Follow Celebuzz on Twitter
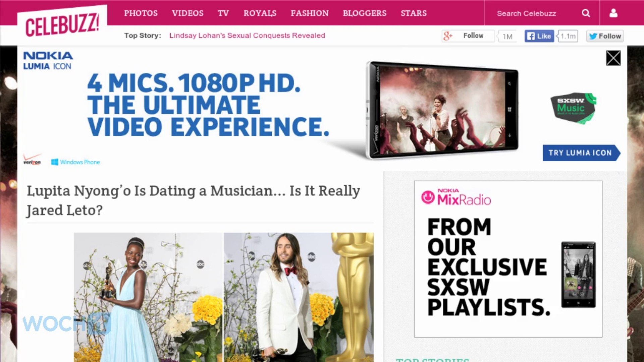The image size is (644, 362). 605,36
